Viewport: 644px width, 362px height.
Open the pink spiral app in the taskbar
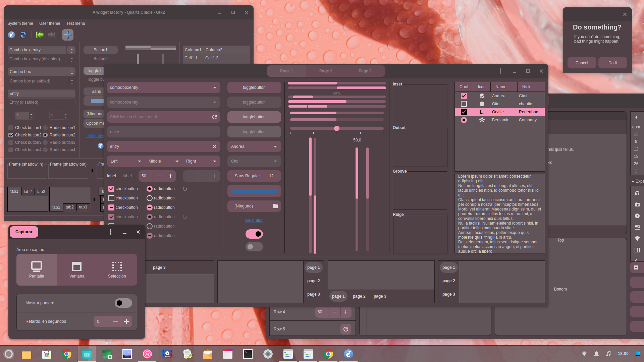click(147, 354)
